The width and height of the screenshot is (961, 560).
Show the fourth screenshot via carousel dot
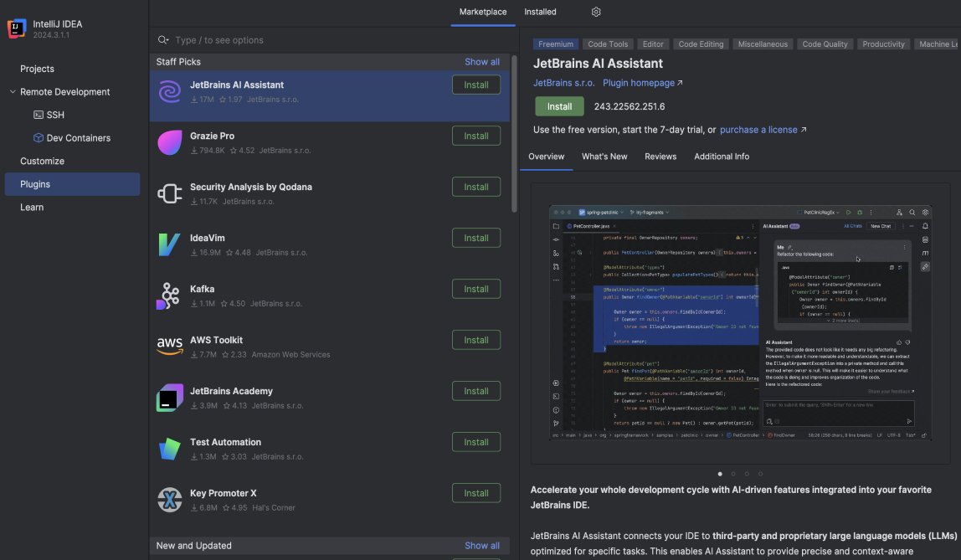(x=760, y=474)
